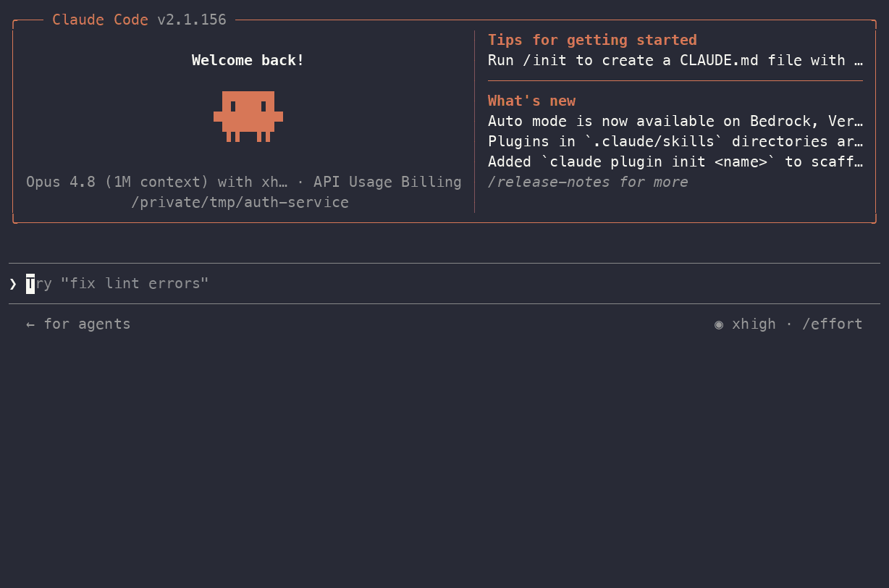Click "/release-notes for more" hint

click(x=588, y=182)
